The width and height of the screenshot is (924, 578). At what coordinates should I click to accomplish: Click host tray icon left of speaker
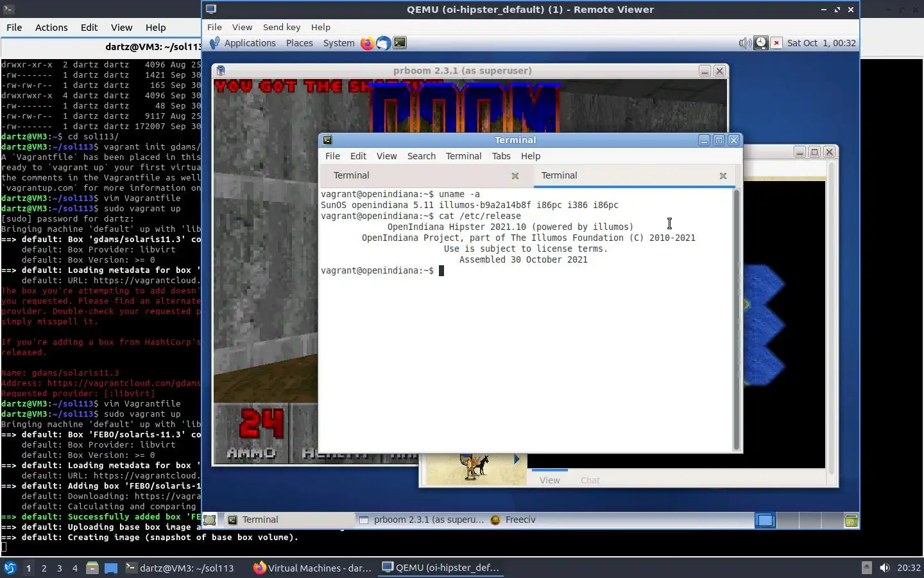tap(866, 568)
